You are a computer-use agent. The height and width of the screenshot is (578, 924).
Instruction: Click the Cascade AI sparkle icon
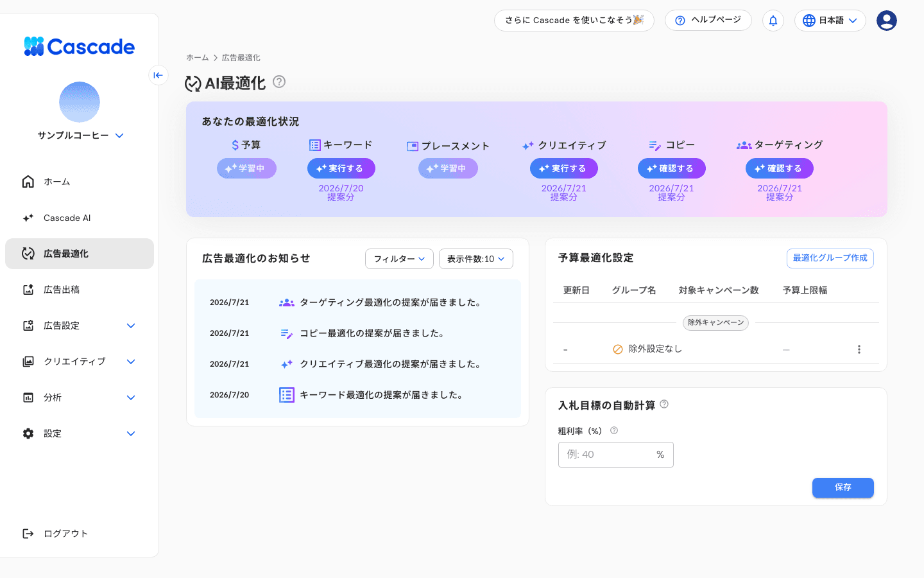28,218
